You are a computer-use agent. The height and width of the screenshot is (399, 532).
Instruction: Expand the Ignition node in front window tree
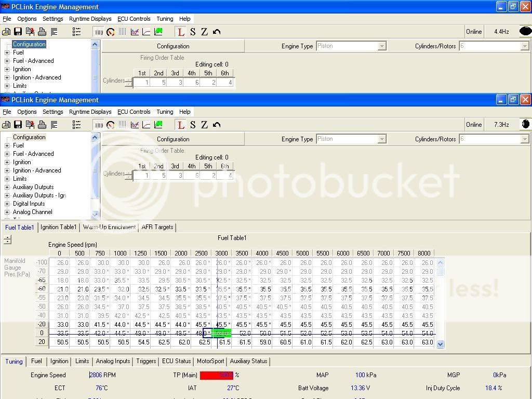click(7, 162)
